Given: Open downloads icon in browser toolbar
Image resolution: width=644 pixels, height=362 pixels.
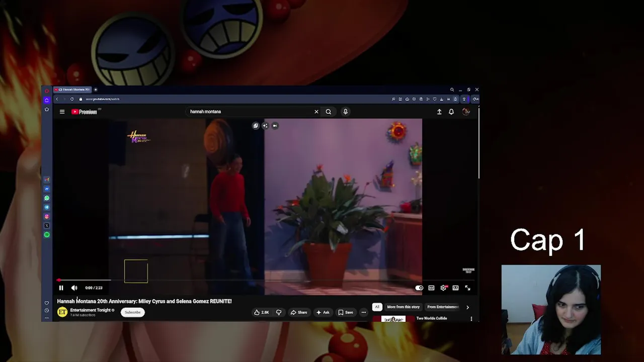Looking at the screenshot, I should [441, 99].
